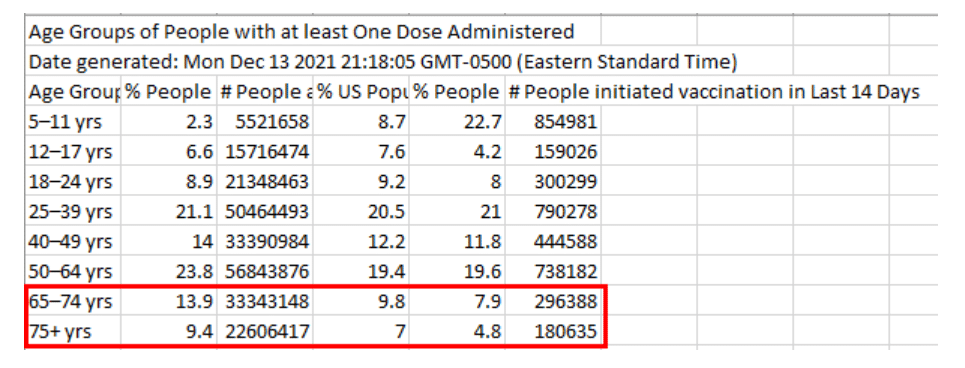
Task: Select cell with value 5521658
Action: [x=265, y=121]
